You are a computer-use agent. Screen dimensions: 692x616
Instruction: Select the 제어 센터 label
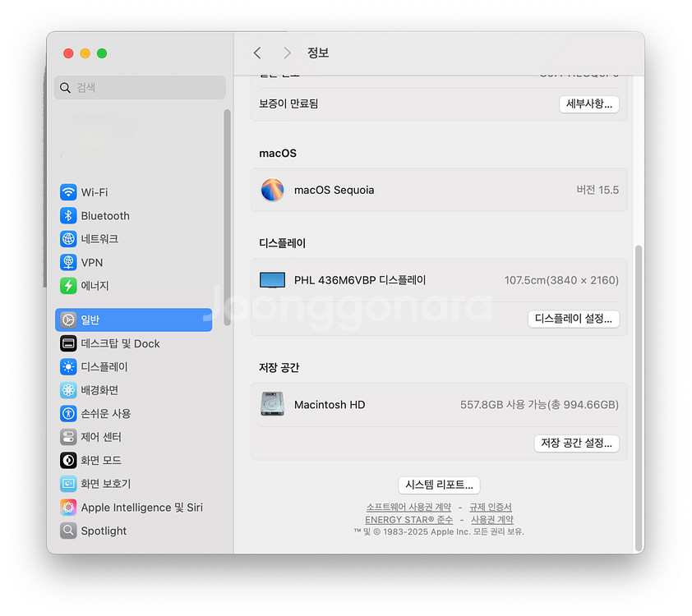pos(101,437)
